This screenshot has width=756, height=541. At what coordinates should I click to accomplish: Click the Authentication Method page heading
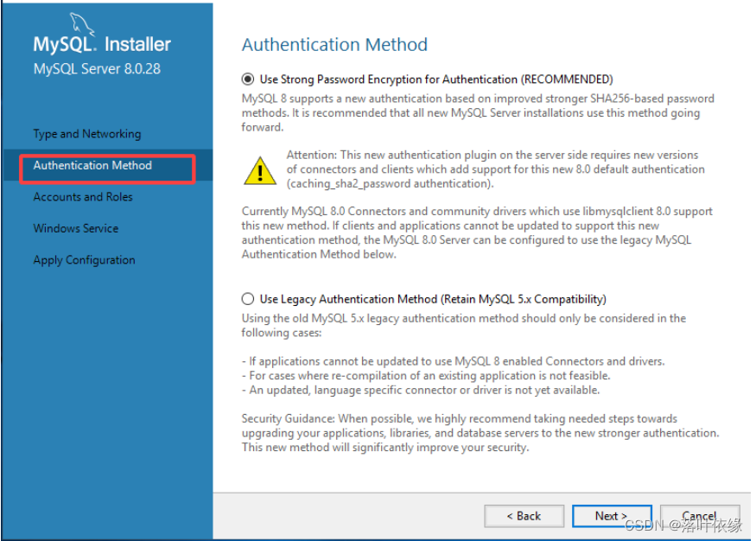[334, 44]
